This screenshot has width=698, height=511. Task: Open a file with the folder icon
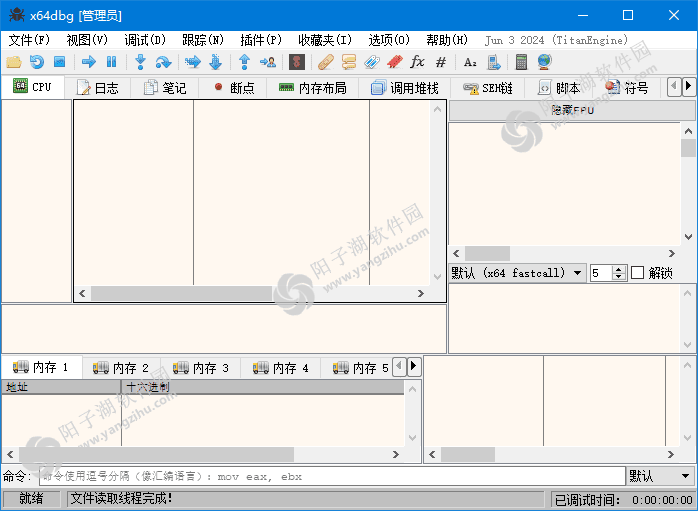(14, 62)
